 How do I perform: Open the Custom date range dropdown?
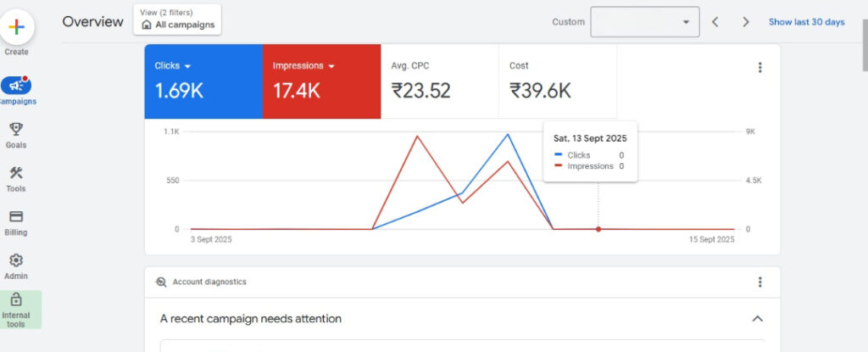[x=645, y=22]
